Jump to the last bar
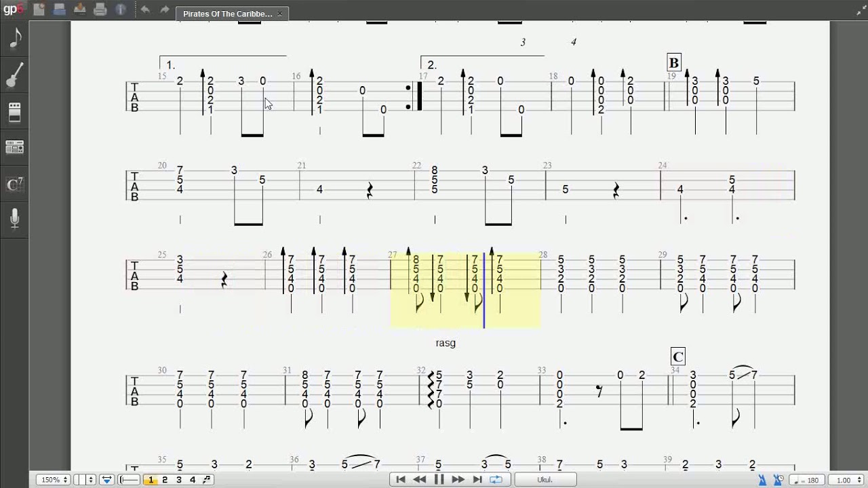The height and width of the screenshot is (488, 868). 477,480
